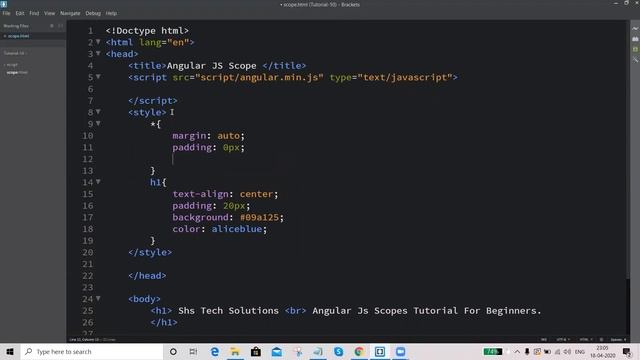Open Google Chrome from the taskbar
The width and height of the screenshot is (640, 360).
point(359,351)
